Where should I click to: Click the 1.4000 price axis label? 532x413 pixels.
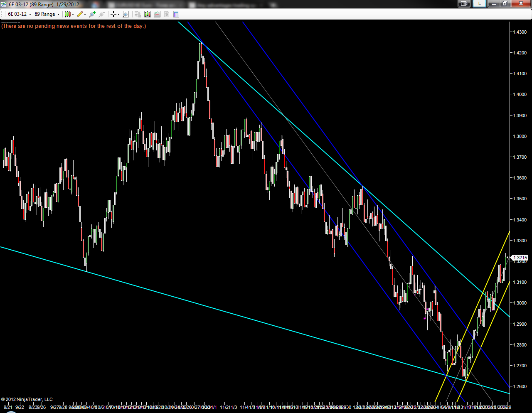(520, 94)
